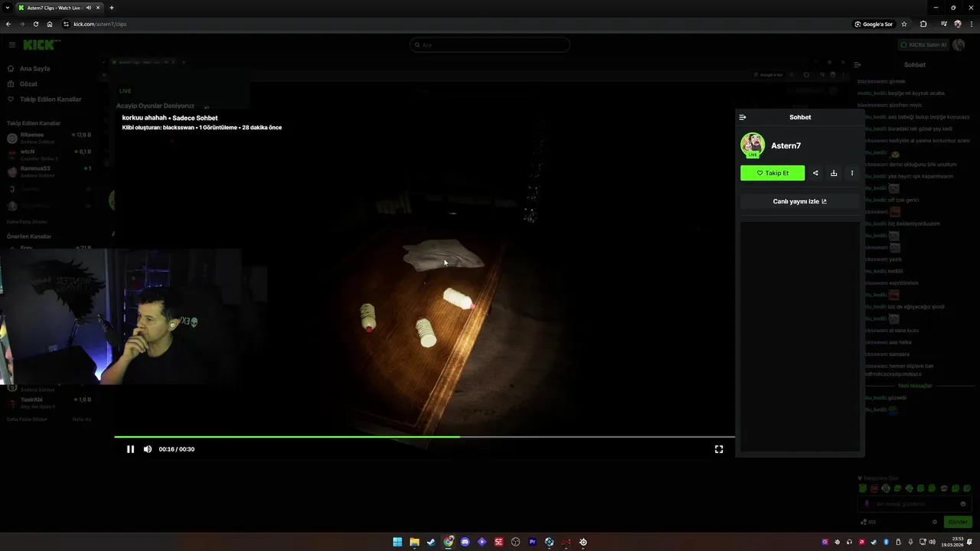Open Rilaenee followed channel
980x551 pixels.
(49, 138)
